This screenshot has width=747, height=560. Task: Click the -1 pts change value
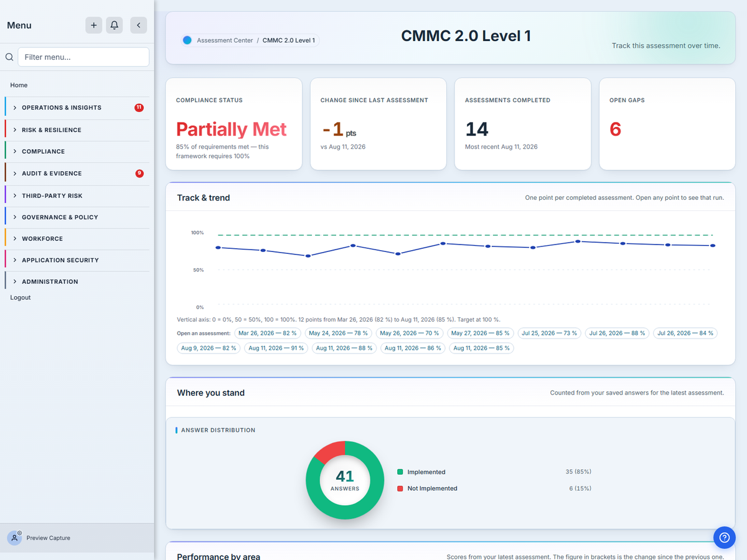click(x=339, y=129)
